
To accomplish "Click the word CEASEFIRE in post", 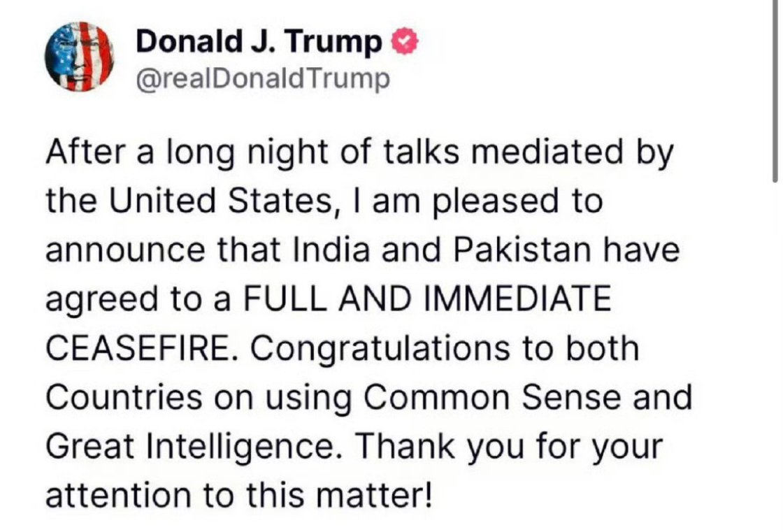I will pyautogui.click(x=139, y=348).
